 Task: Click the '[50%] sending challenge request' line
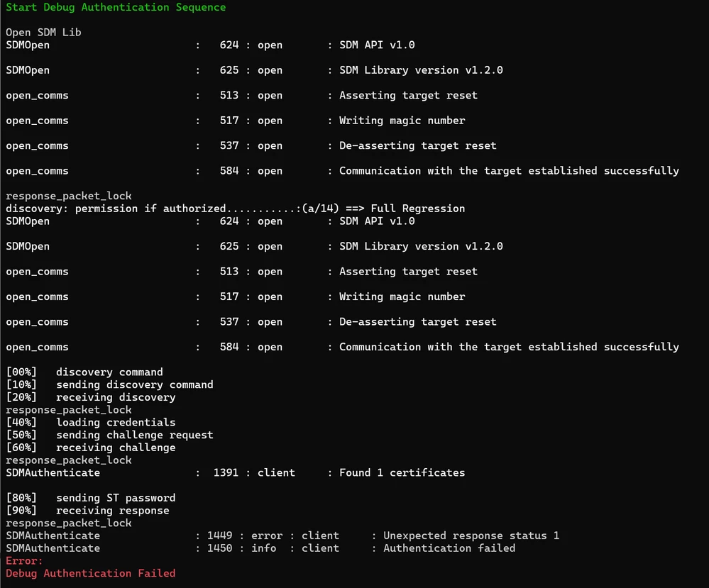click(x=109, y=435)
